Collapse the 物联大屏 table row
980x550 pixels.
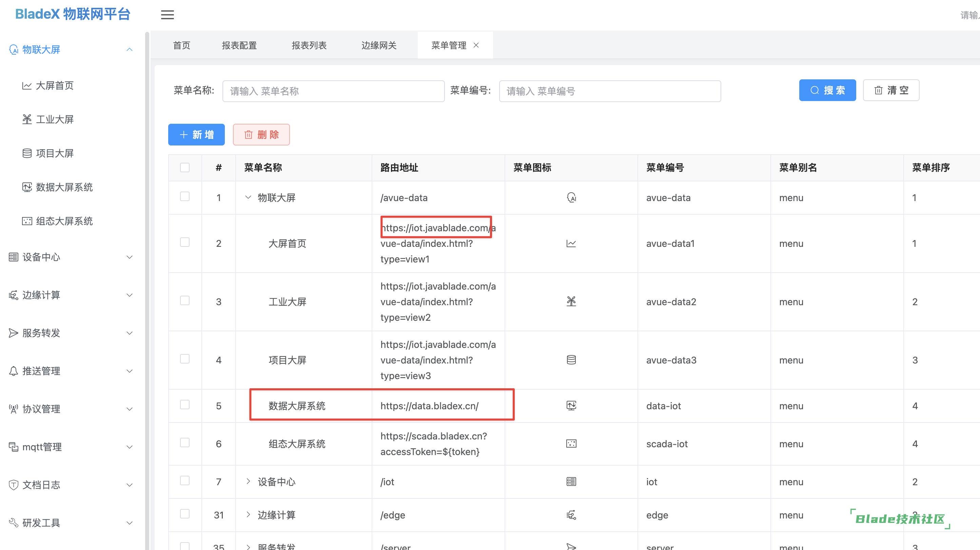coord(248,197)
